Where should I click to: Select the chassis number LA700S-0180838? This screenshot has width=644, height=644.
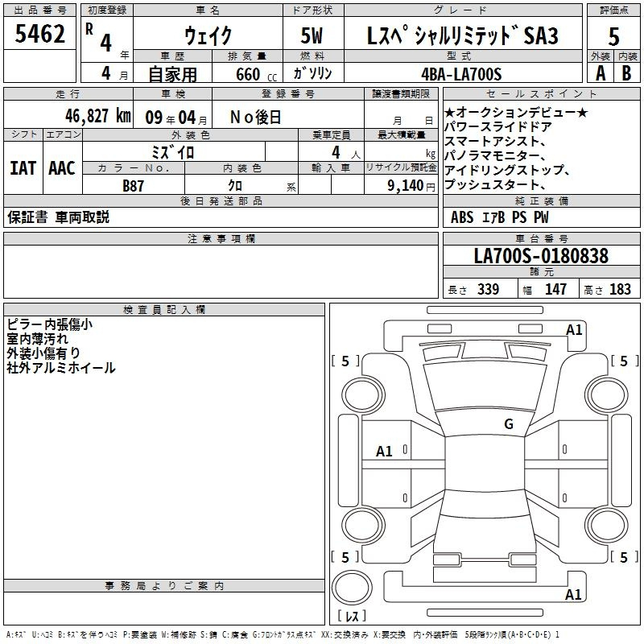click(541, 256)
